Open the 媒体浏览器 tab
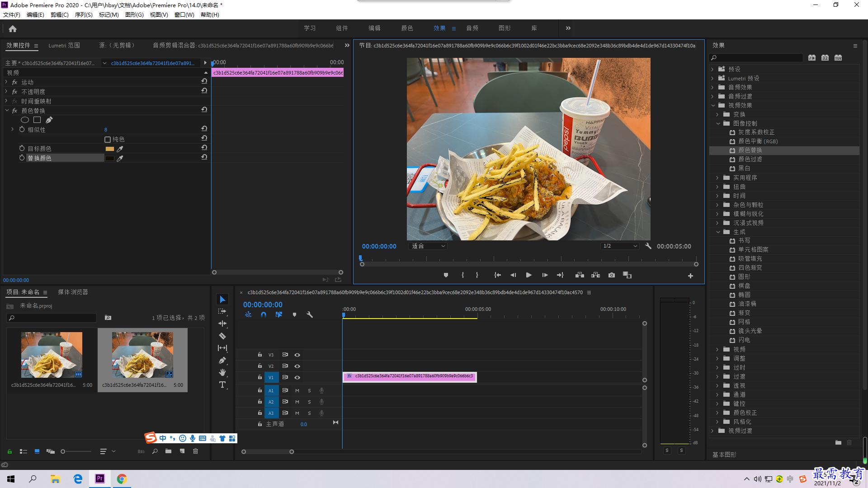 73,292
